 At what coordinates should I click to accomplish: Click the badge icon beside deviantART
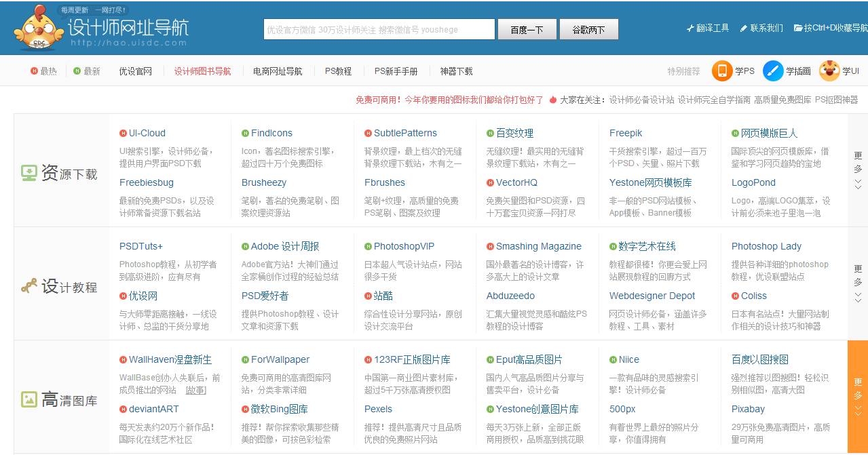[x=123, y=410]
